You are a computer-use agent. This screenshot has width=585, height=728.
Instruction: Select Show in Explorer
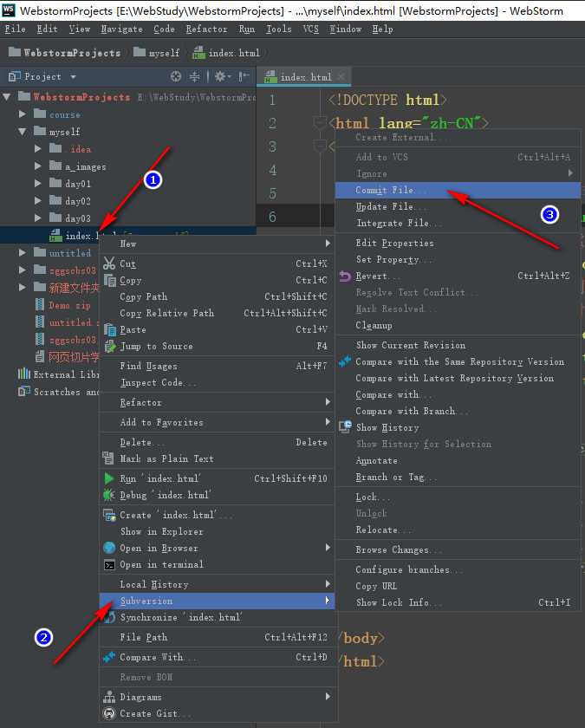(x=217, y=531)
